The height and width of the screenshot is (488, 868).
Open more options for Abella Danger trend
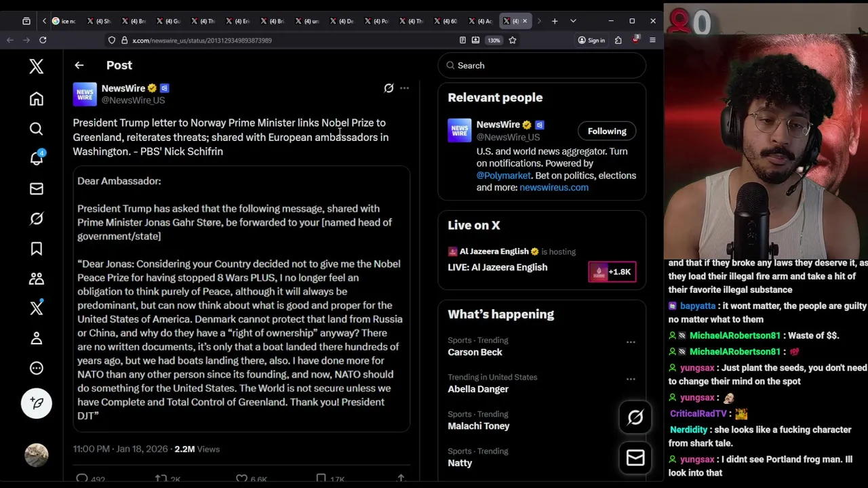pos(631,380)
